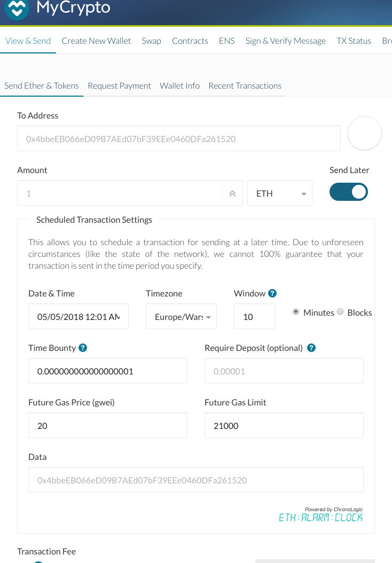Open the Contracts page link
The width and height of the screenshot is (392, 563).
pyautogui.click(x=190, y=41)
